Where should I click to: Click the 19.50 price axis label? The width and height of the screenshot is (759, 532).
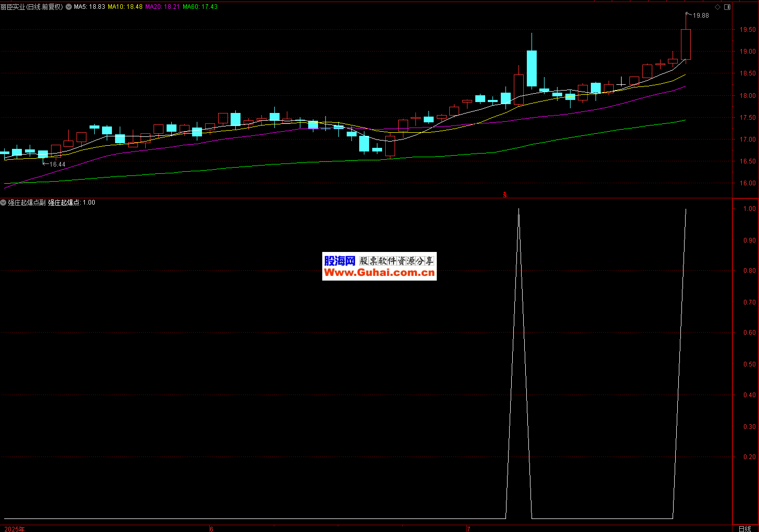click(748, 30)
